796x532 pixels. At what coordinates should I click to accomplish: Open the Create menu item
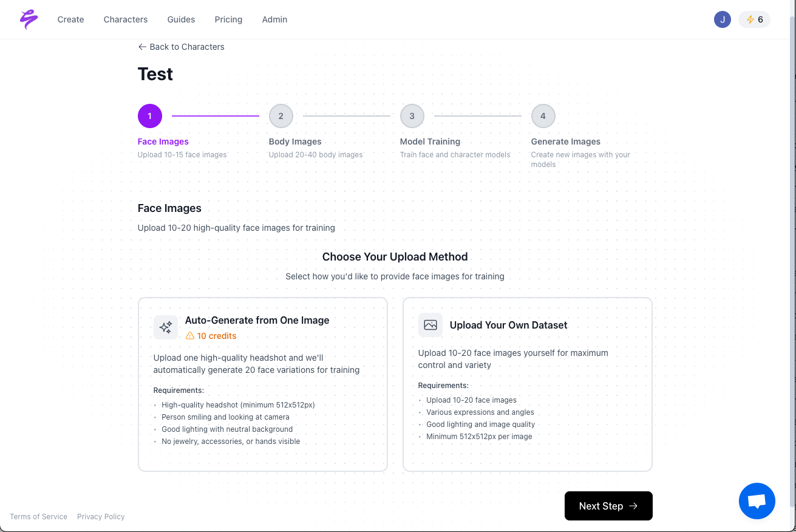point(70,19)
